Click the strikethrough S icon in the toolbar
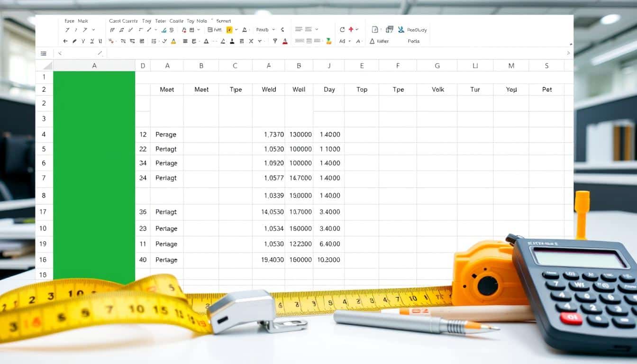 point(172,29)
